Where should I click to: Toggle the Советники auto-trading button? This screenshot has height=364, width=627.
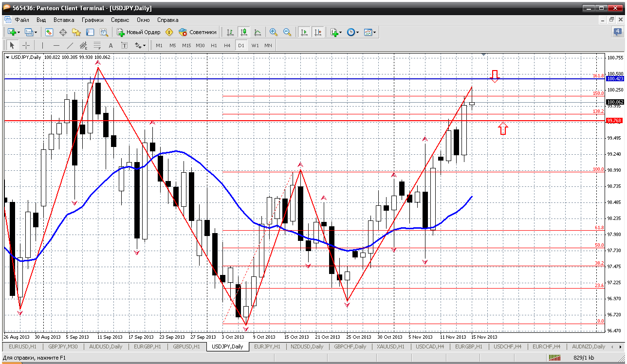click(198, 32)
